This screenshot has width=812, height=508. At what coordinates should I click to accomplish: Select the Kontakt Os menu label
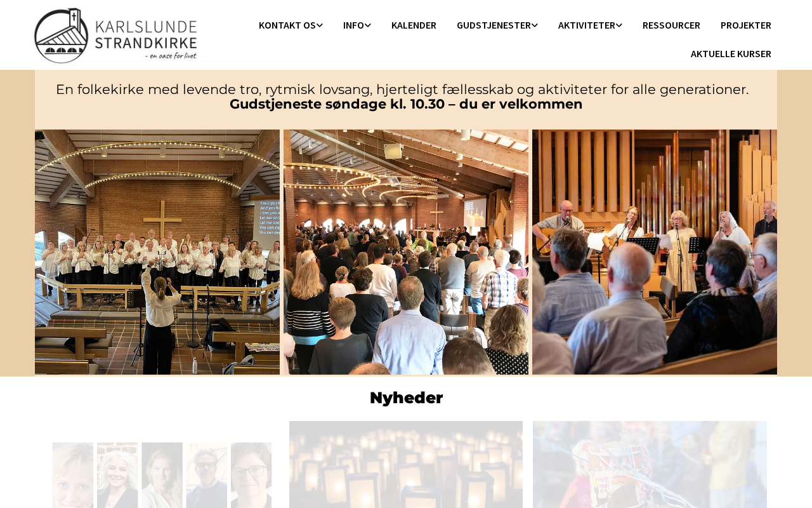point(287,25)
